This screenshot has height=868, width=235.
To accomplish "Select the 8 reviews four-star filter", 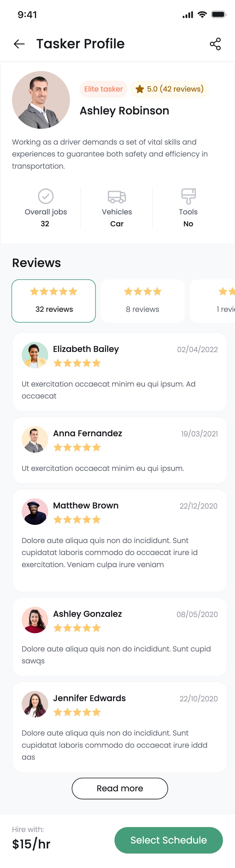I will (x=143, y=300).
